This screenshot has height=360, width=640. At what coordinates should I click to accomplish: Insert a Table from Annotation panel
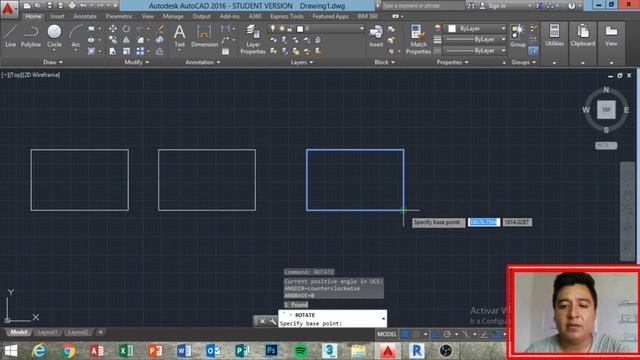(225, 51)
